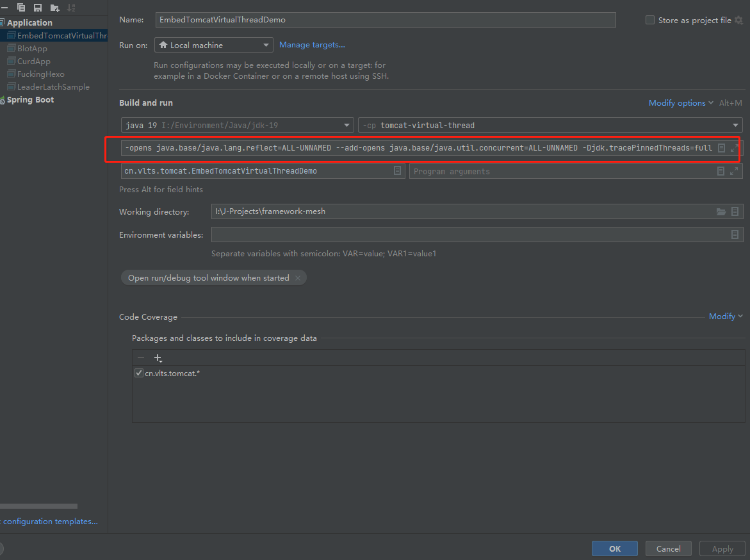Uncheck the cn.vlts.tomcat.* coverage entry
This screenshot has width=750, height=560.
[x=139, y=373]
